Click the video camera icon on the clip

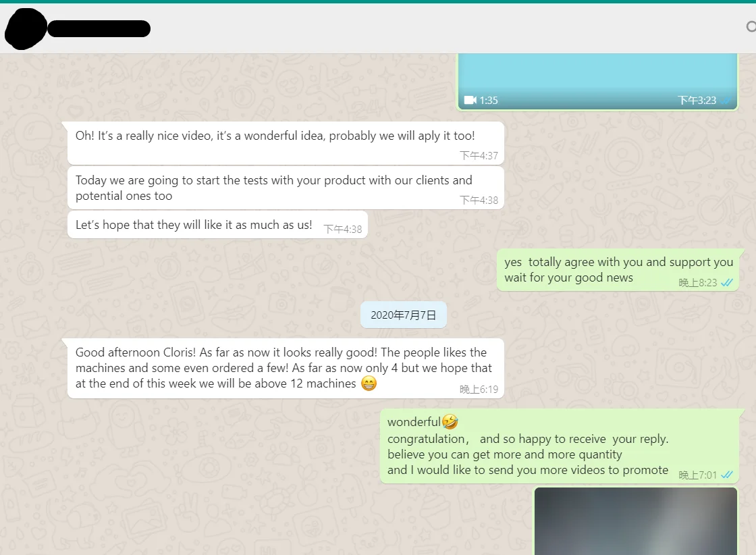(x=470, y=100)
